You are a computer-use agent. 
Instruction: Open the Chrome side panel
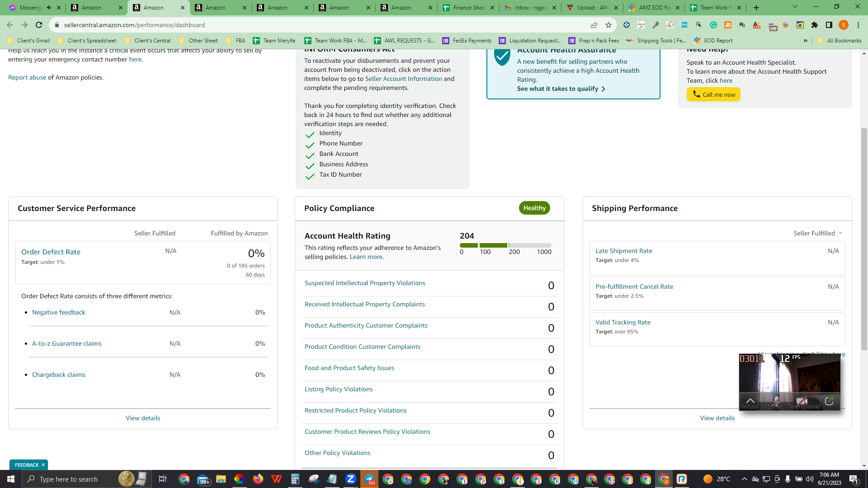tap(829, 25)
